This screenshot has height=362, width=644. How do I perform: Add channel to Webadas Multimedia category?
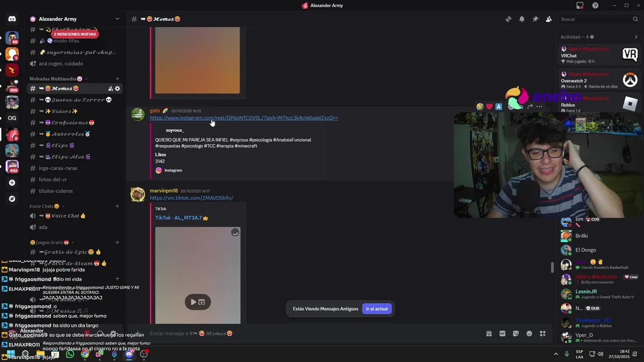(x=117, y=79)
